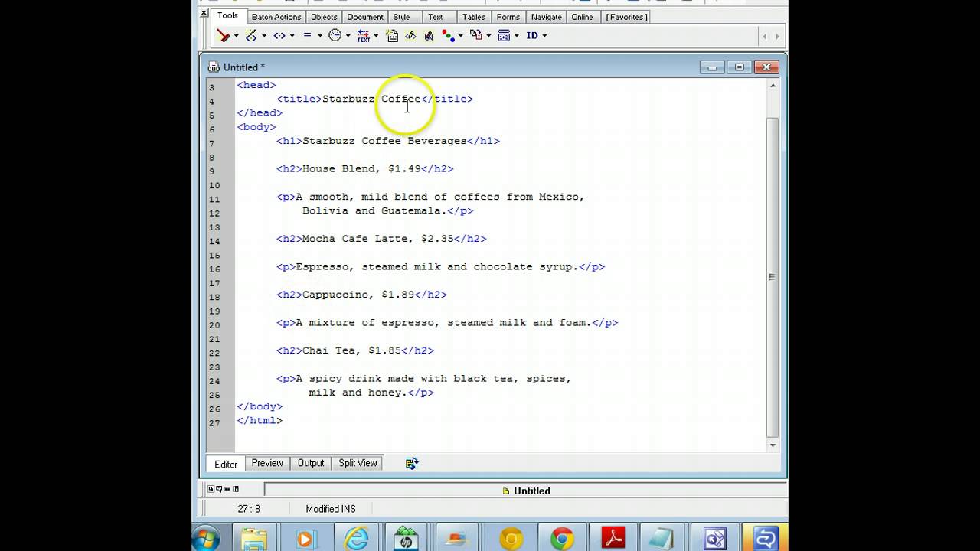Click toolbar scroll left arrow
Viewport: 980px width, 551px height.
click(x=764, y=36)
